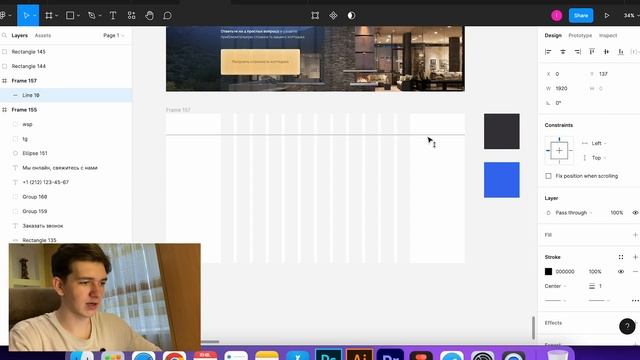Select the Text tool
The image size is (640, 360).
[113, 16]
